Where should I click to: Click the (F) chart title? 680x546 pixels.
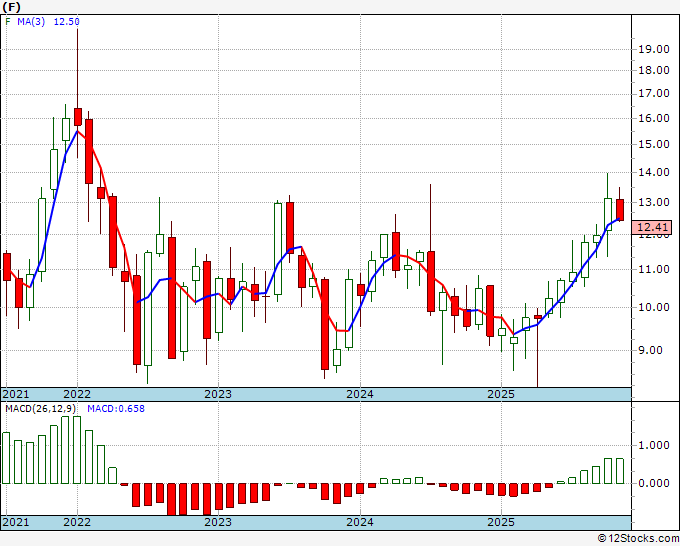11,7
